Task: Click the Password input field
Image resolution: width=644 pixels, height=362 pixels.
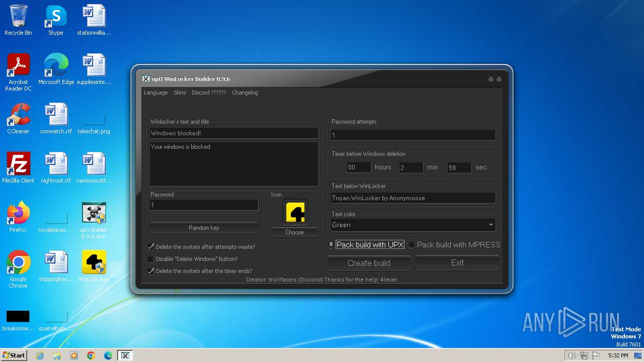Action: point(204,205)
